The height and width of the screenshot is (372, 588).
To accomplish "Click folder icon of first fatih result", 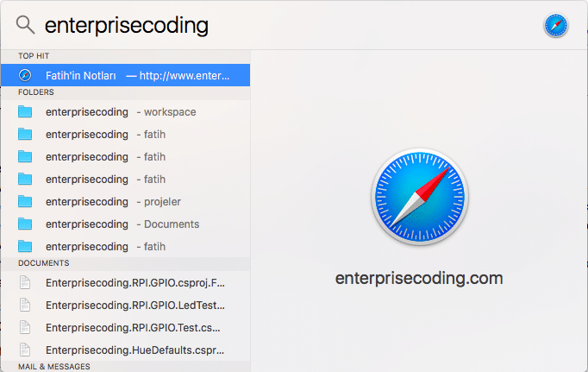I will click(25, 135).
